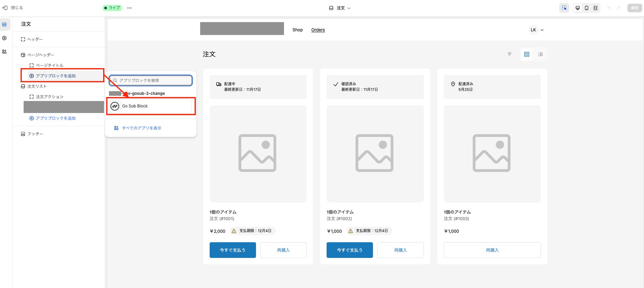The width and height of the screenshot is (644, 288).
Task: Click the 配達中 status label
Action: pos(230,84)
